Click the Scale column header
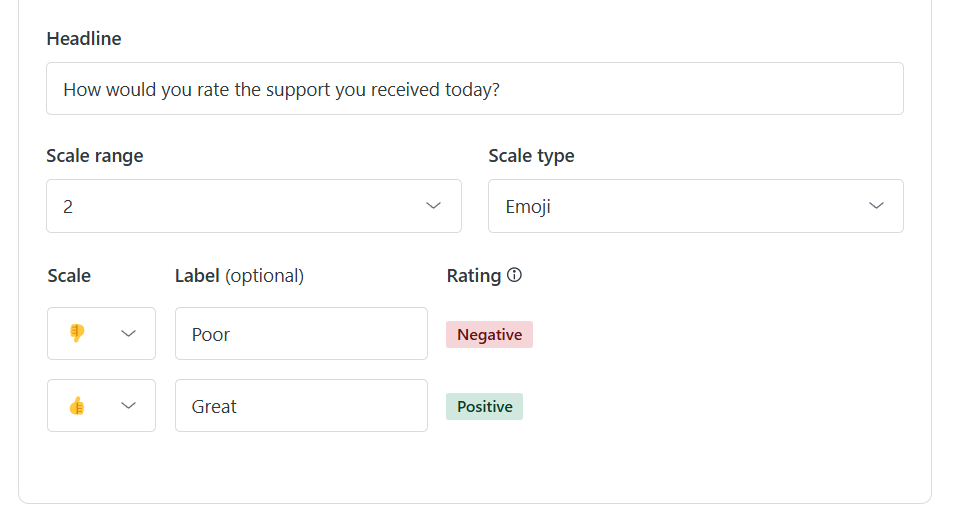Viewport: 966px width, 520px height. click(x=69, y=275)
